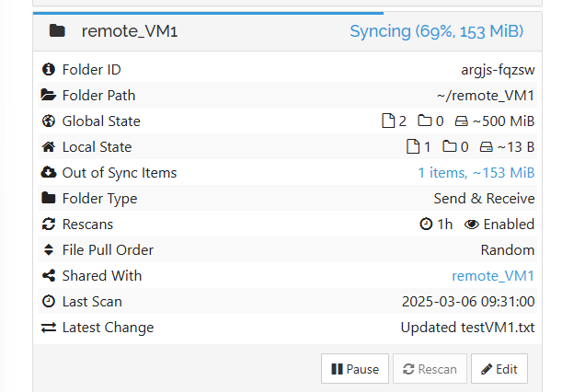Click the folder icon next to remote_VM1
This screenshot has height=392, width=562.
(57, 31)
